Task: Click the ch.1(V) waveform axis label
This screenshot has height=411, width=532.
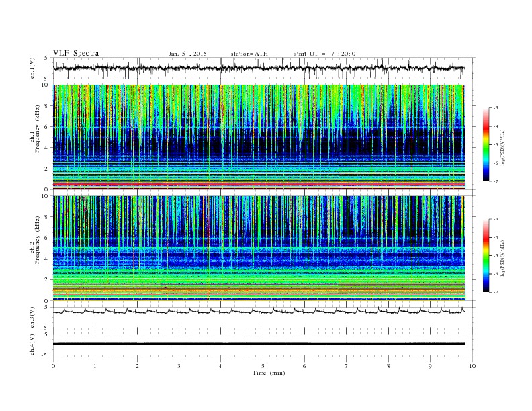Action: 32,68
